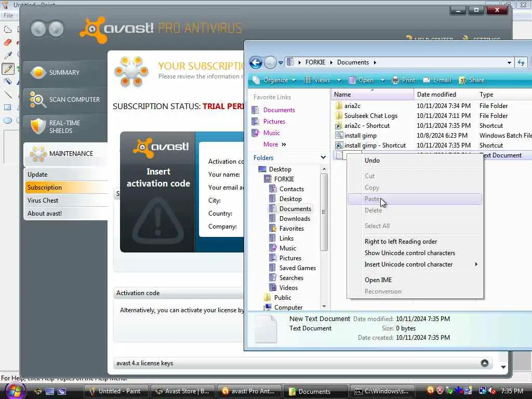Open Pictures in Favorite Links
This screenshot has width=532, height=399.
pyautogui.click(x=269, y=122)
